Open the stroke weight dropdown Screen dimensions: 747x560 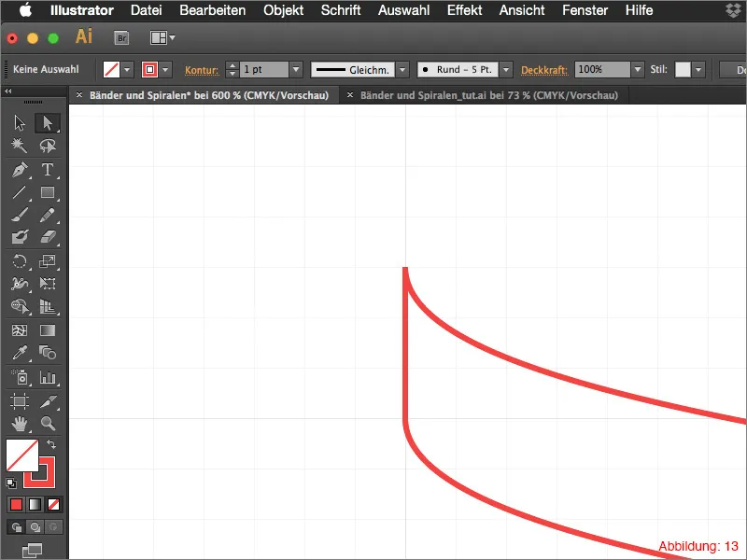[x=296, y=69]
